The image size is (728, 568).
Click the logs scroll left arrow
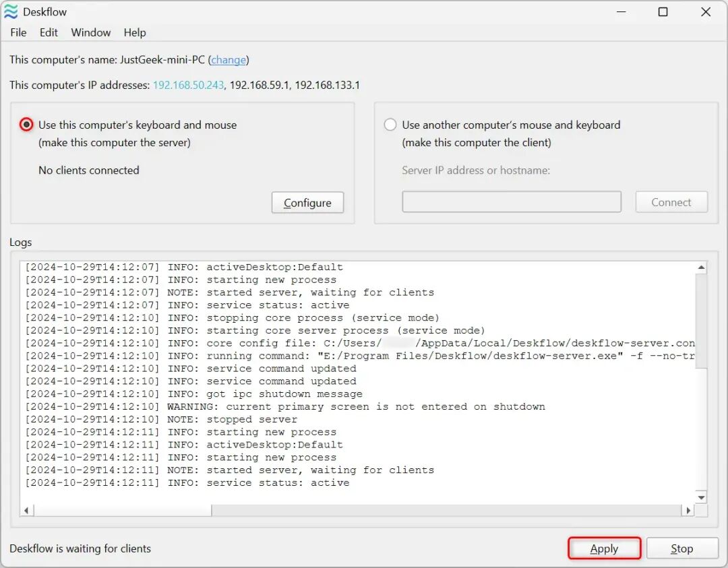coord(26,511)
